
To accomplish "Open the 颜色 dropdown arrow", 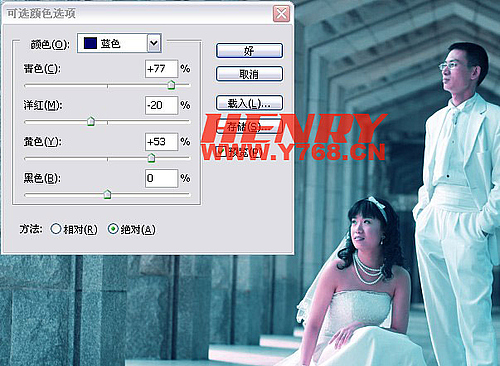I will pyautogui.click(x=154, y=43).
